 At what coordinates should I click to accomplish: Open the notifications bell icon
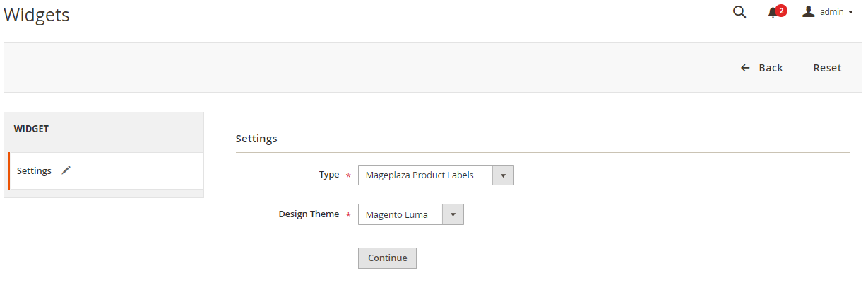pyautogui.click(x=773, y=13)
